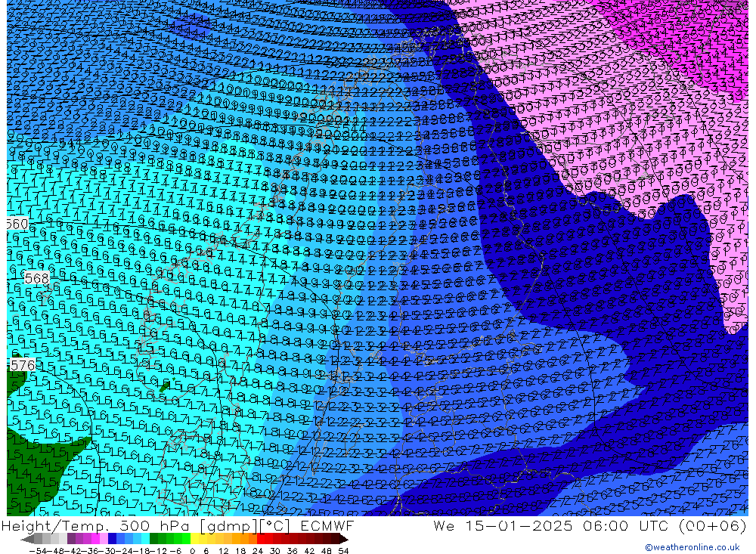The height and width of the screenshot is (554, 756).
Task: Click the right dark arrow end of color scale
Action: (x=344, y=539)
